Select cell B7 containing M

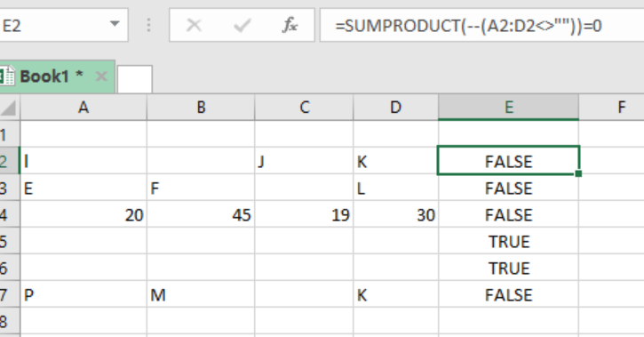click(201, 294)
